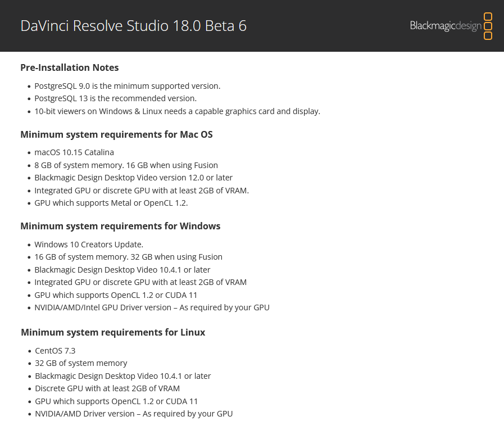The width and height of the screenshot is (504, 439).
Task: Click OpenCL 1.2 or CUDA 11 line under Linux
Action: 116,401
